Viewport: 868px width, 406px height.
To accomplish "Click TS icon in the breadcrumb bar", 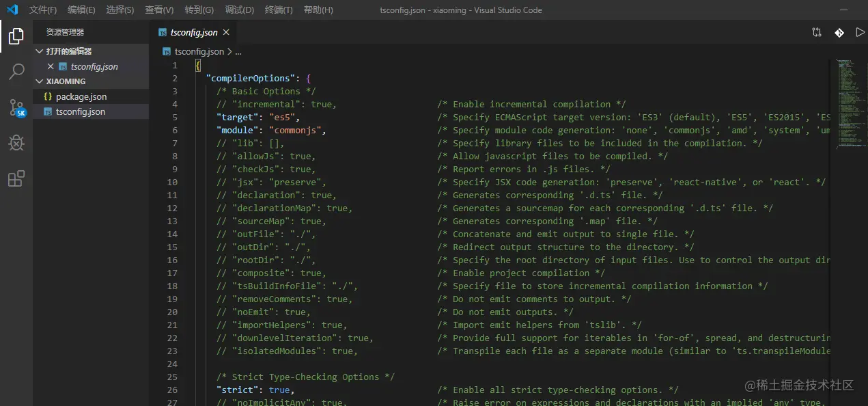I will [167, 51].
